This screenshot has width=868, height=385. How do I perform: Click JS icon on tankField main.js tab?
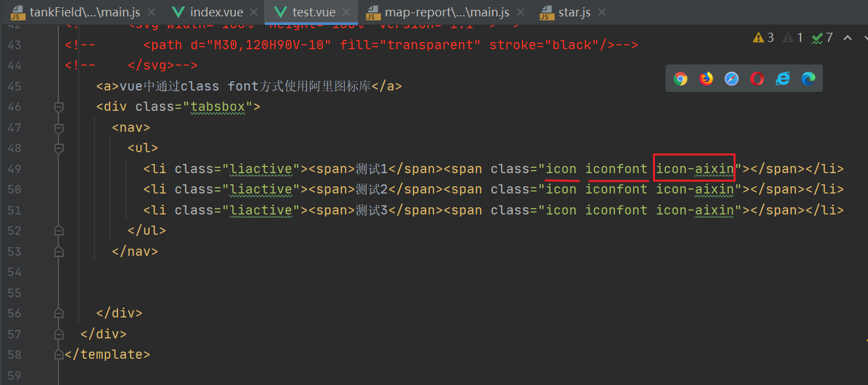click(18, 12)
